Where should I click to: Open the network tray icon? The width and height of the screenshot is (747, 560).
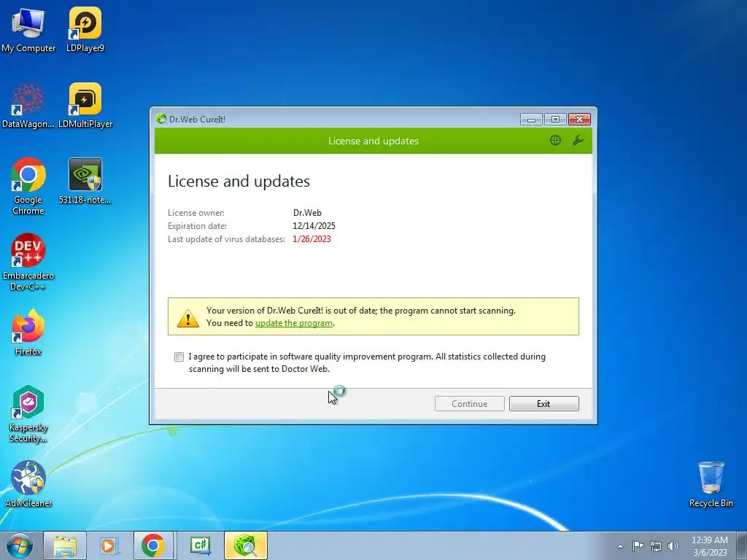coord(656,546)
